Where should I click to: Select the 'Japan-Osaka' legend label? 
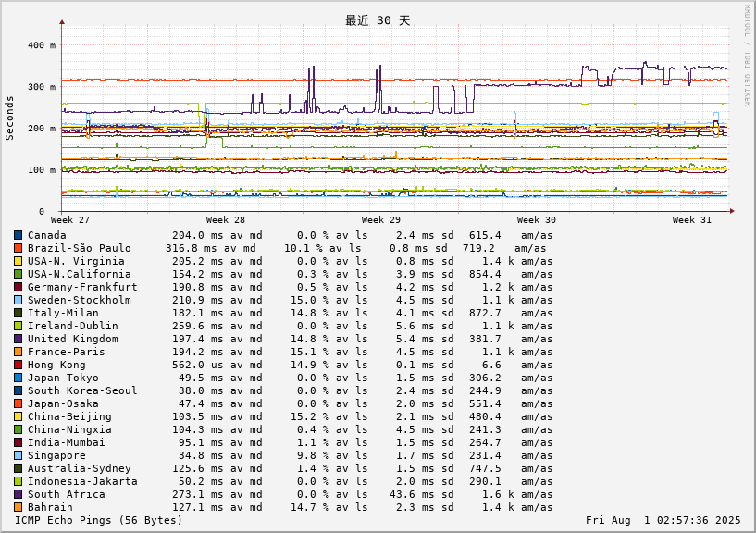pos(63,403)
